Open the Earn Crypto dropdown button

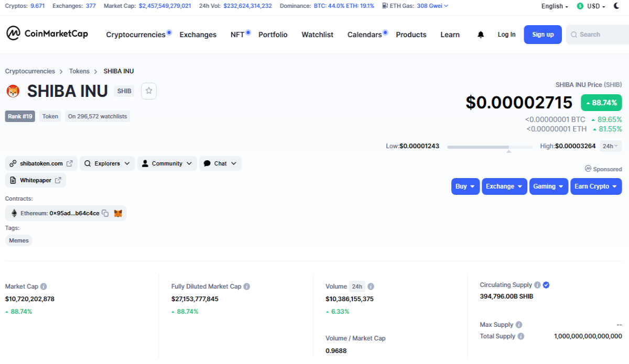(596, 186)
